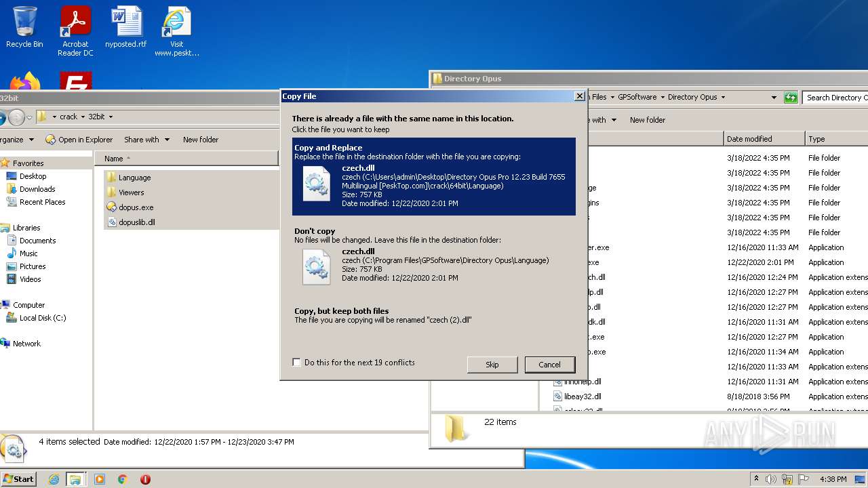The height and width of the screenshot is (488, 868).
Task: Open Windows Explorer taskbar button
Action: (x=75, y=479)
